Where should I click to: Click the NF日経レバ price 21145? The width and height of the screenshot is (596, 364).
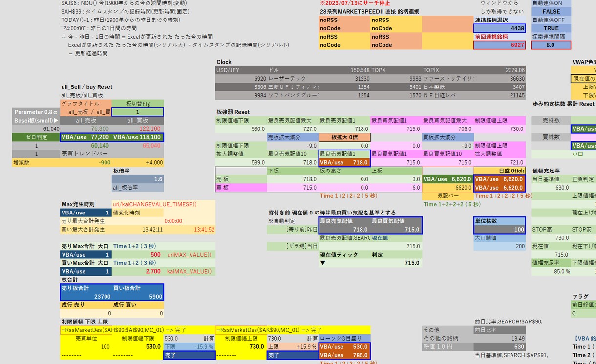coord(500,95)
